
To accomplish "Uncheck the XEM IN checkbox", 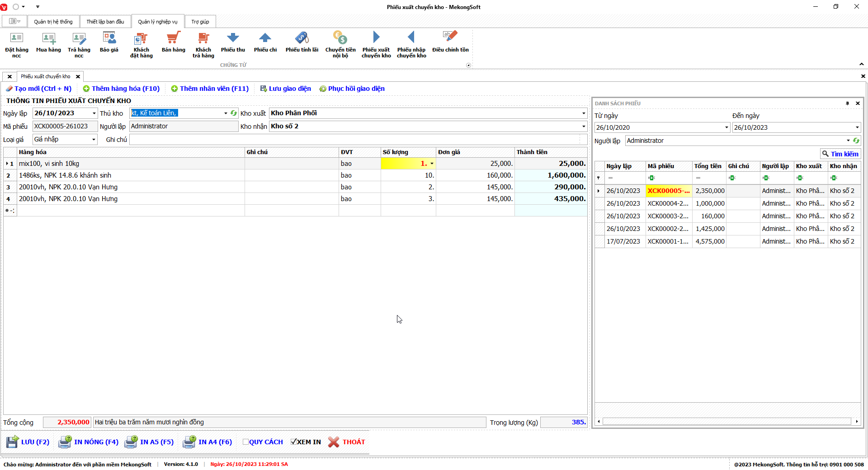I will [294, 442].
